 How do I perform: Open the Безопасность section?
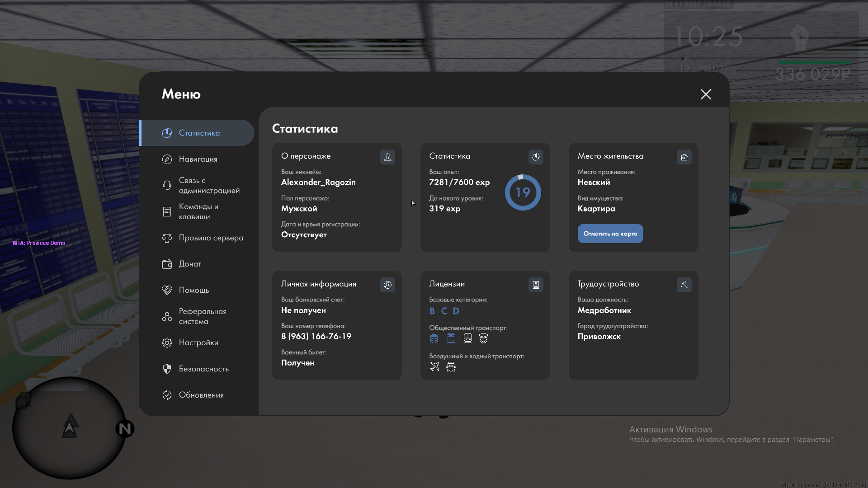(203, 369)
